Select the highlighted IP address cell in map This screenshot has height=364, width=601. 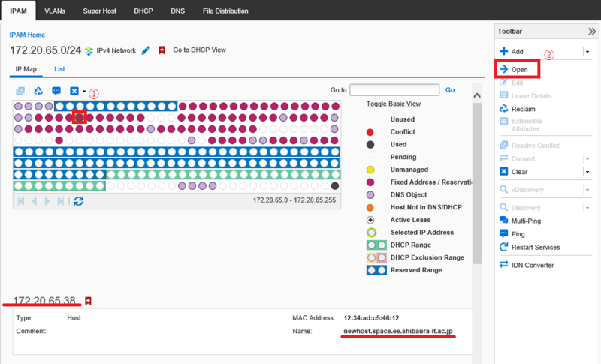coord(79,117)
